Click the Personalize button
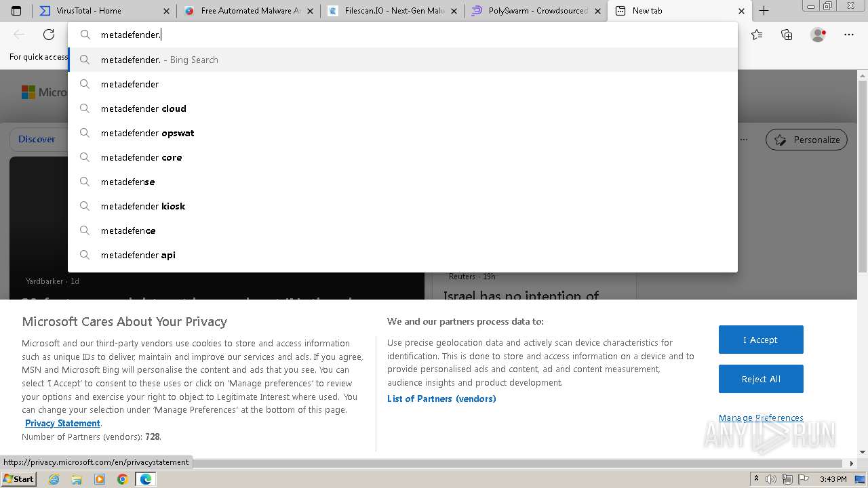 807,140
